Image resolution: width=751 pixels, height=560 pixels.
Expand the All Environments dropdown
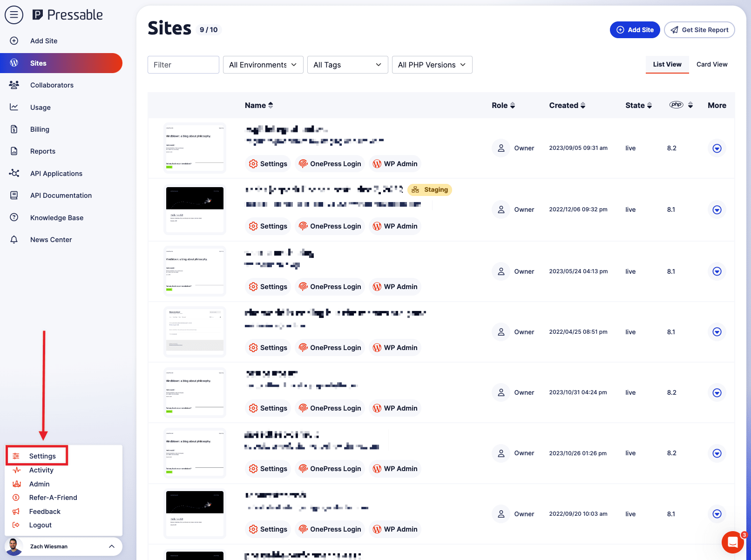[263, 65]
